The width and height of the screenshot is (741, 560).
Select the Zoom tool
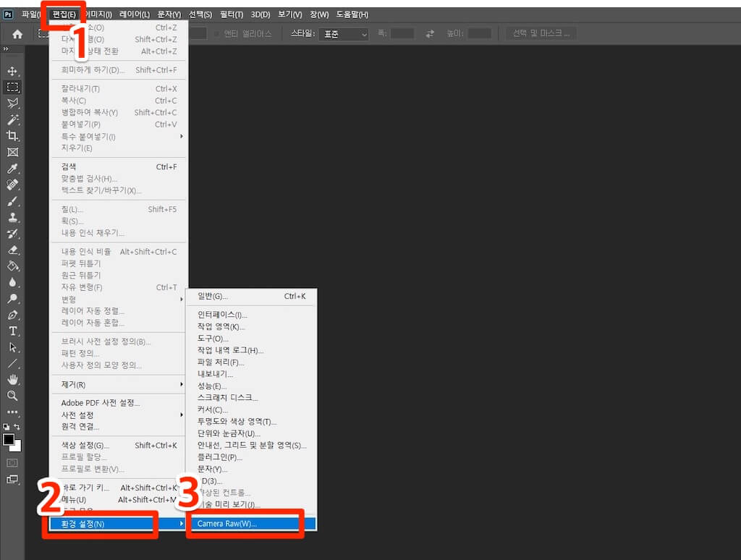12,396
